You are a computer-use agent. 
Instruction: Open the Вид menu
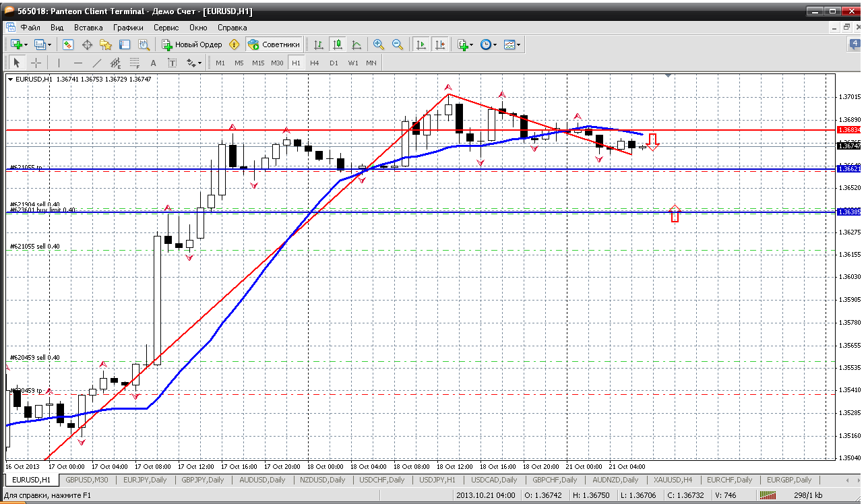57,28
